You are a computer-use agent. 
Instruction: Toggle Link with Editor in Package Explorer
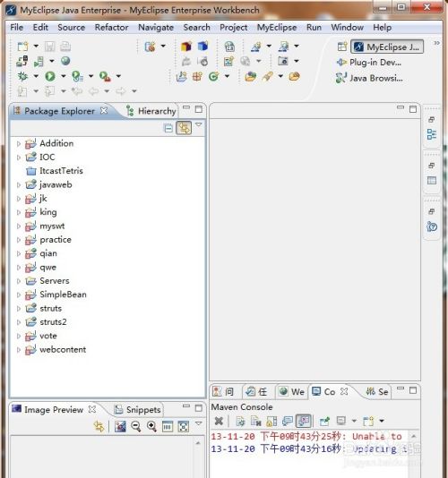(x=184, y=128)
